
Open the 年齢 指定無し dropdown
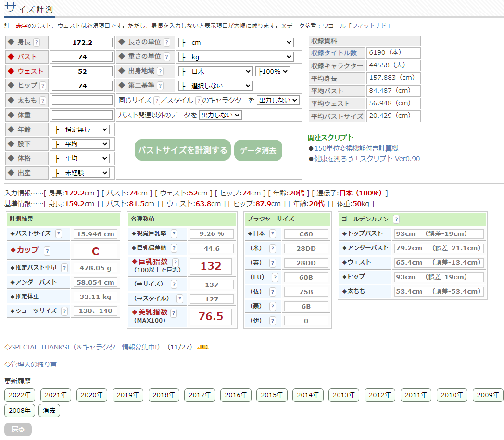tap(81, 129)
